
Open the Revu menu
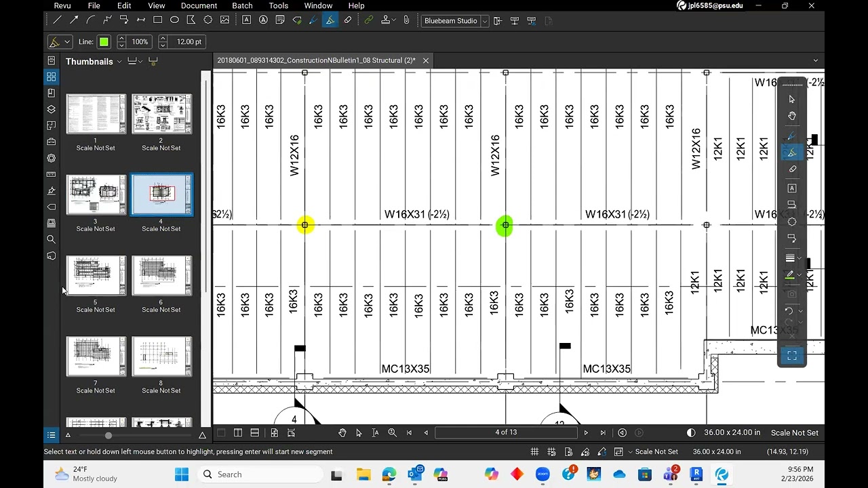coord(62,5)
